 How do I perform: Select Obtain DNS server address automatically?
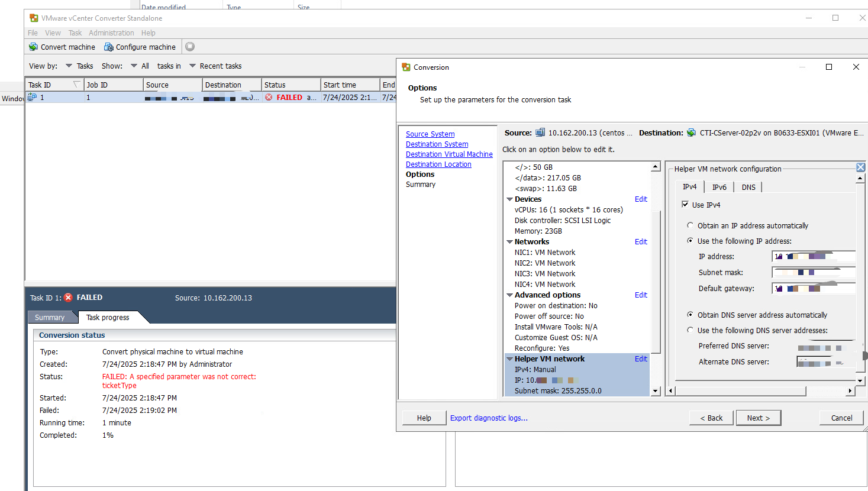(x=690, y=315)
